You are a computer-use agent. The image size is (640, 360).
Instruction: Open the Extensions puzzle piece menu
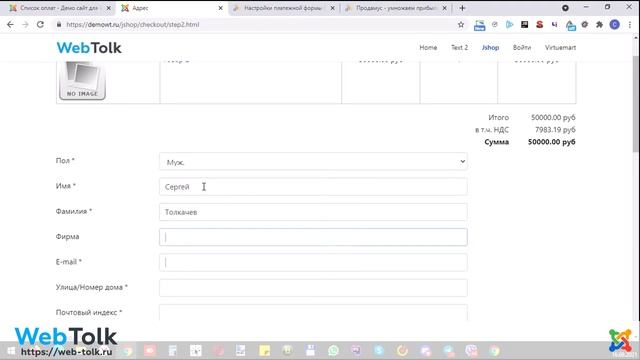pos(599,24)
